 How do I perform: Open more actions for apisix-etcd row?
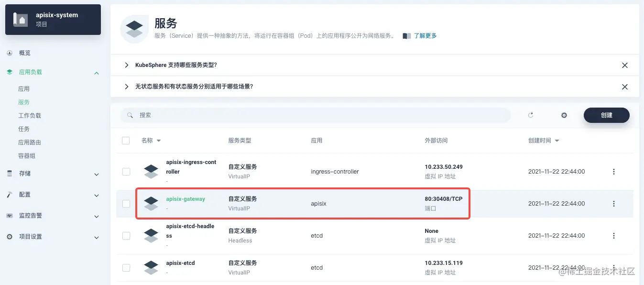point(614,268)
